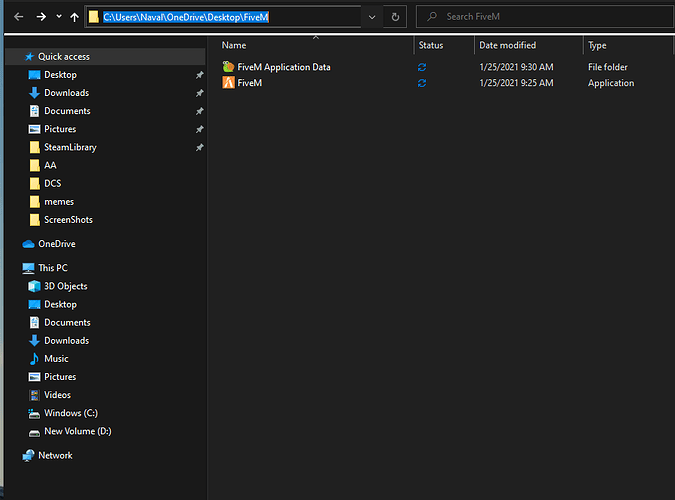Sort files by Status column
The height and width of the screenshot is (500, 675).
coord(431,45)
